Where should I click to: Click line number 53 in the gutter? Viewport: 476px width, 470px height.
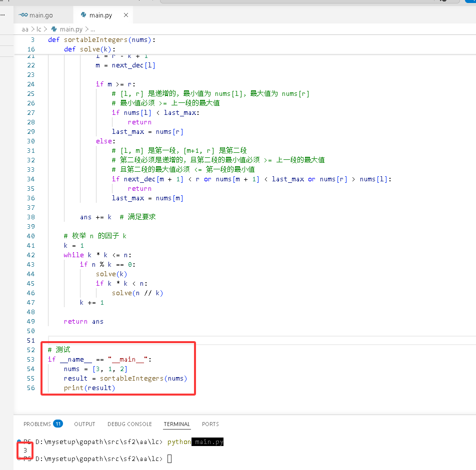(30, 359)
